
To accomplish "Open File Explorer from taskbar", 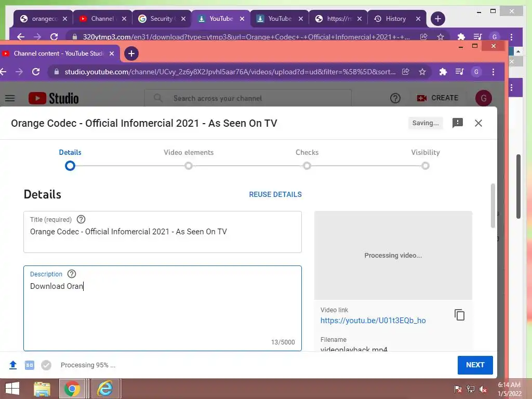I will point(42,389).
